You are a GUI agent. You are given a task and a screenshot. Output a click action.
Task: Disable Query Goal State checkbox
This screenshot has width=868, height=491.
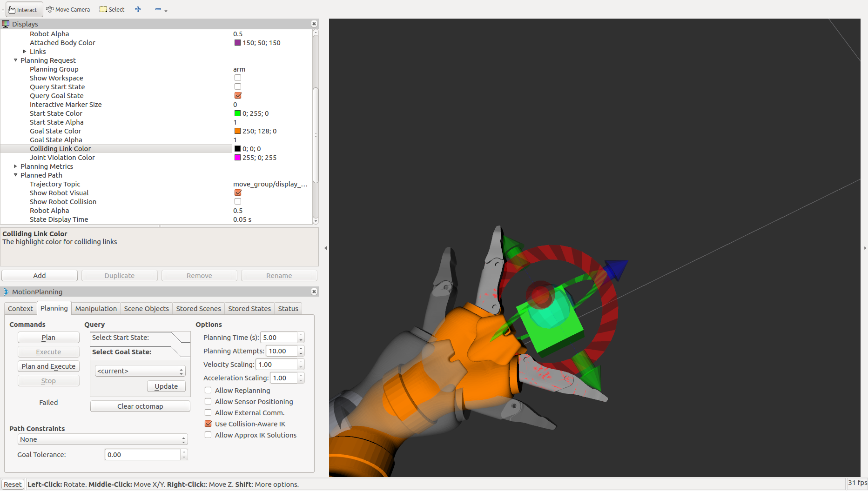[238, 95]
